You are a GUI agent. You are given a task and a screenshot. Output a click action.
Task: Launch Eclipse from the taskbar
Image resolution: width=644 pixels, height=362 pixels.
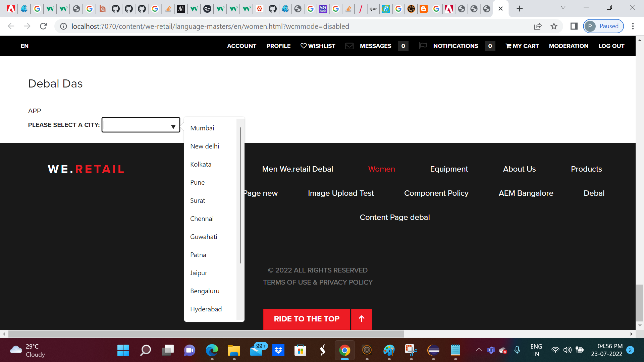(x=433, y=351)
